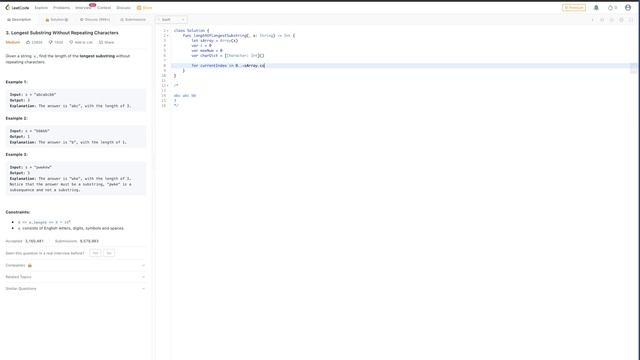Toggle editor fullscreen icon

pos(631,20)
